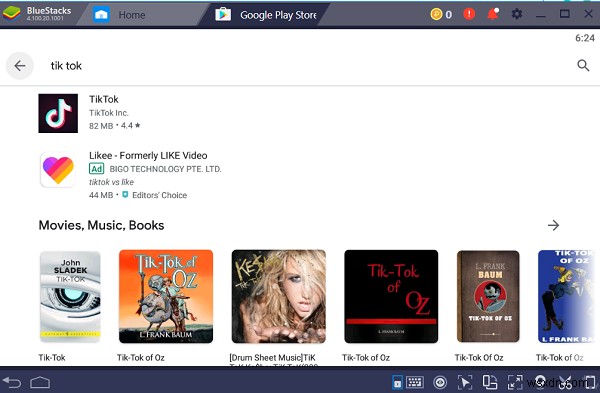Click the '82 MB' size text
This screenshot has height=393, width=600.
click(x=101, y=126)
